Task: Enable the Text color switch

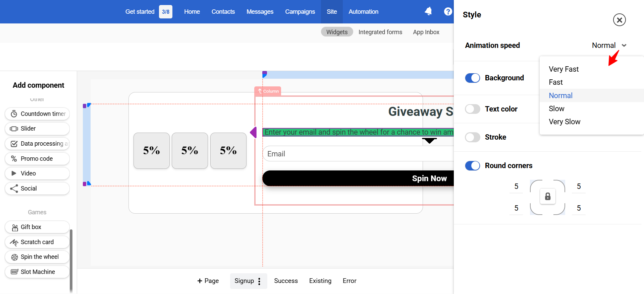Action: (472, 109)
